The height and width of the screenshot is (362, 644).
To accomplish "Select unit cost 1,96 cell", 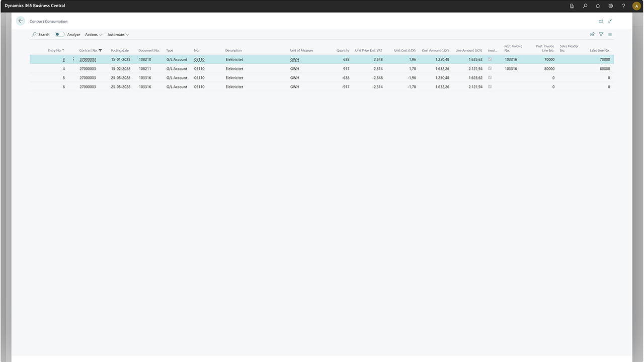I will coord(412,59).
